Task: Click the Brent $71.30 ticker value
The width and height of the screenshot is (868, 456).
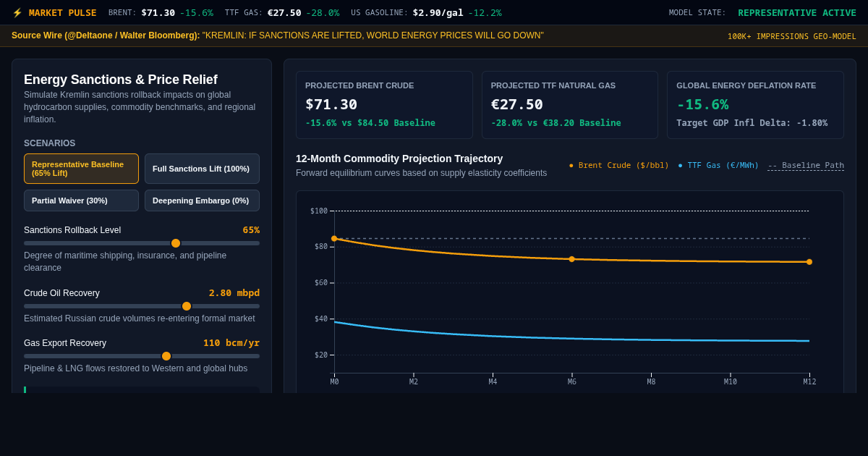Action: pyautogui.click(x=158, y=12)
